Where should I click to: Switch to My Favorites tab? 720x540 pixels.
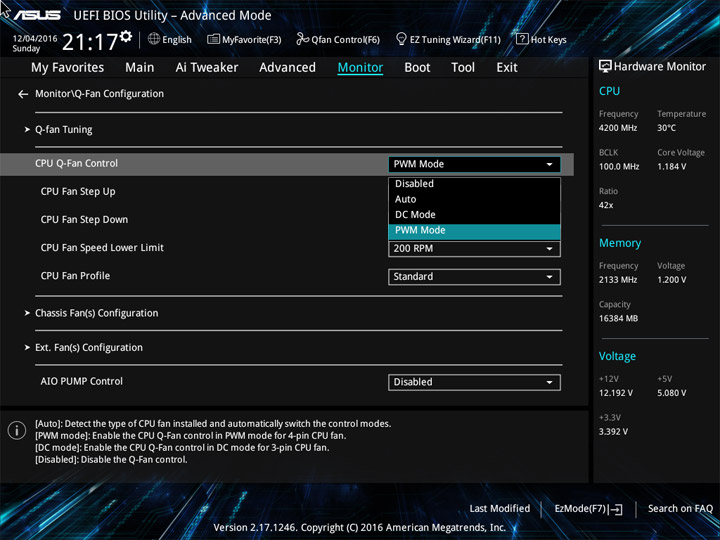point(68,68)
